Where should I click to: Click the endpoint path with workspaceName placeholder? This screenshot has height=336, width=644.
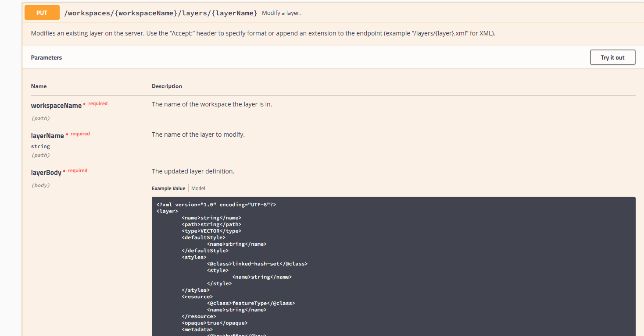coord(161,13)
